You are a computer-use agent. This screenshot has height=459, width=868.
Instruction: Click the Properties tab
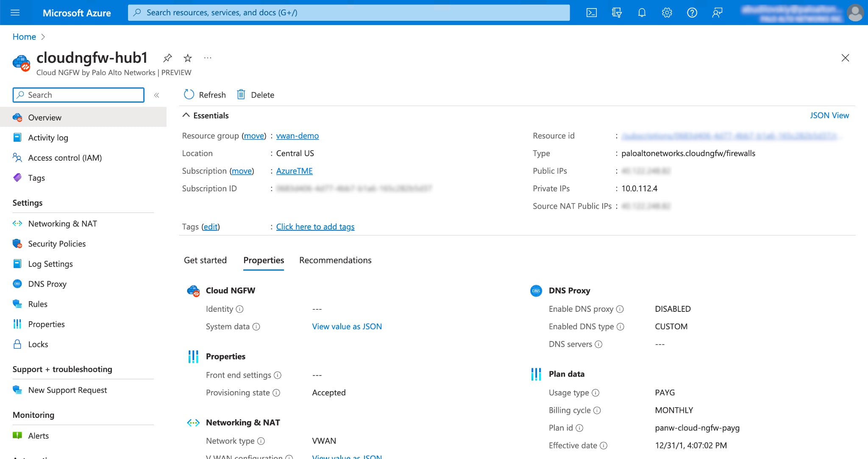pos(264,260)
